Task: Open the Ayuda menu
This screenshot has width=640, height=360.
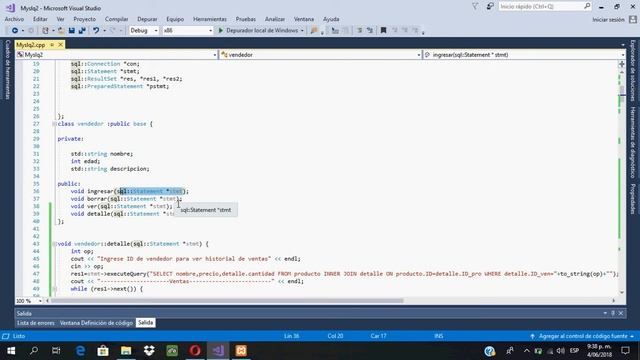Action: [331, 19]
